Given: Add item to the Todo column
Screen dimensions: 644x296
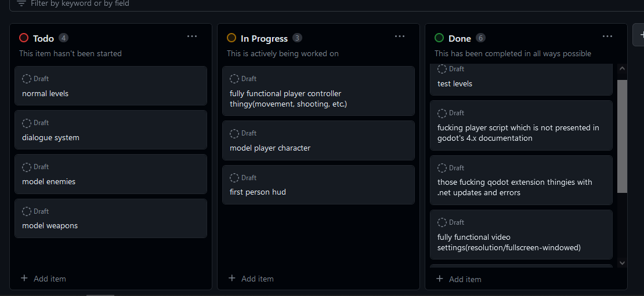Looking at the screenshot, I should pos(43,279).
